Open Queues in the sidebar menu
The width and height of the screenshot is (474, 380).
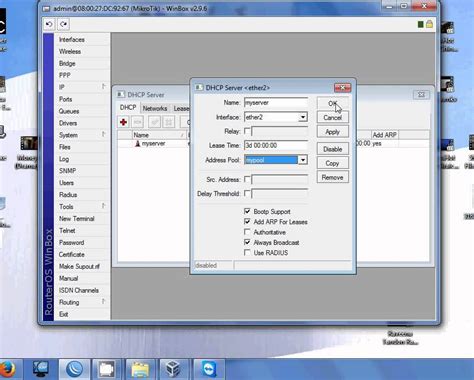point(69,111)
